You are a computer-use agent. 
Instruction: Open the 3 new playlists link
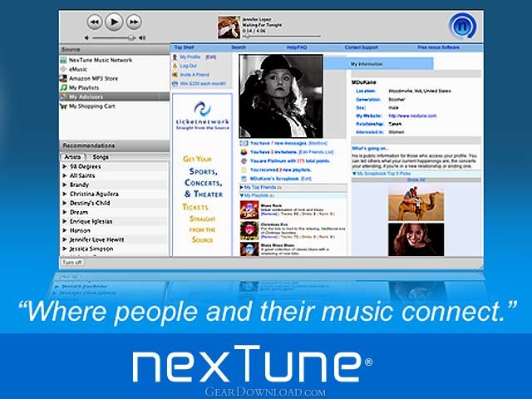(281, 170)
